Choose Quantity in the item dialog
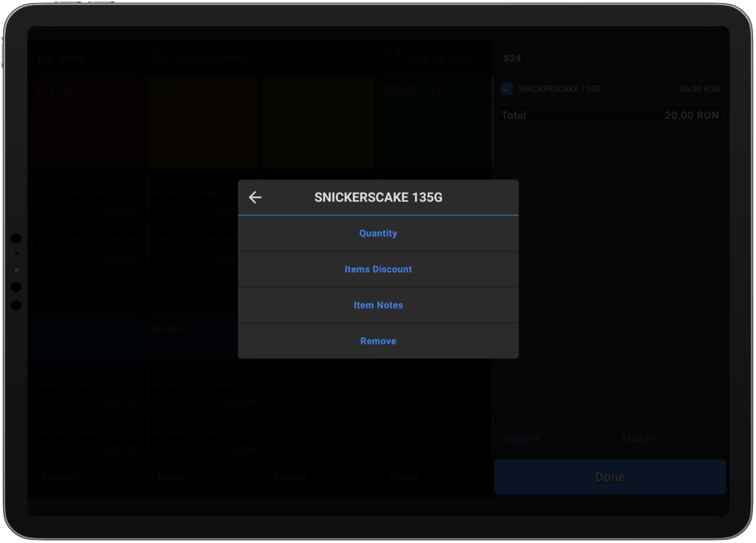 coord(378,233)
